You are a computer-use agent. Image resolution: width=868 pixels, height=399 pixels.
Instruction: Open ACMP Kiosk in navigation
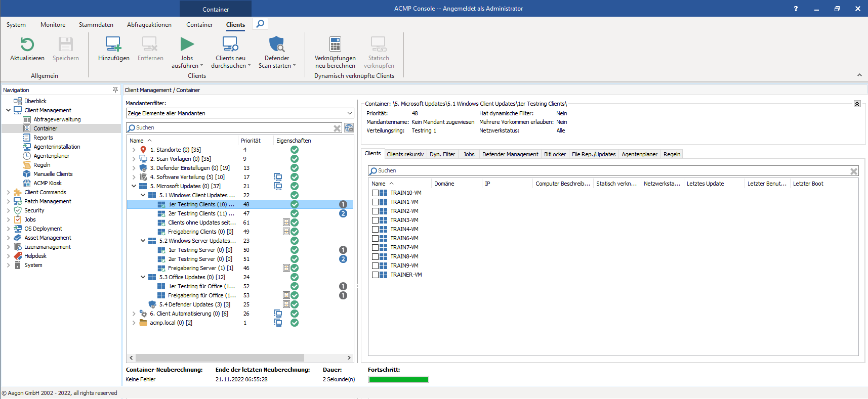48,183
